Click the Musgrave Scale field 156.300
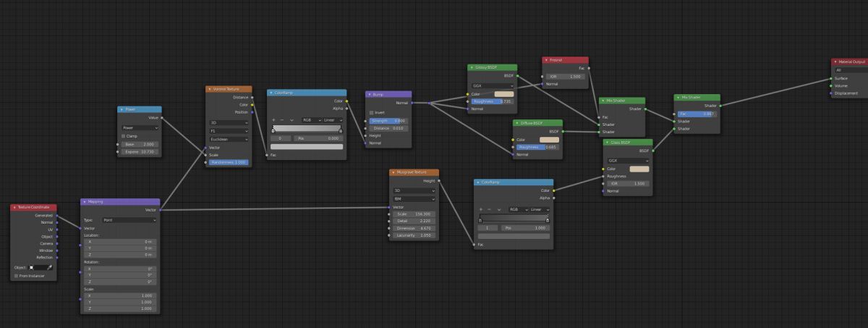 tap(414, 214)
